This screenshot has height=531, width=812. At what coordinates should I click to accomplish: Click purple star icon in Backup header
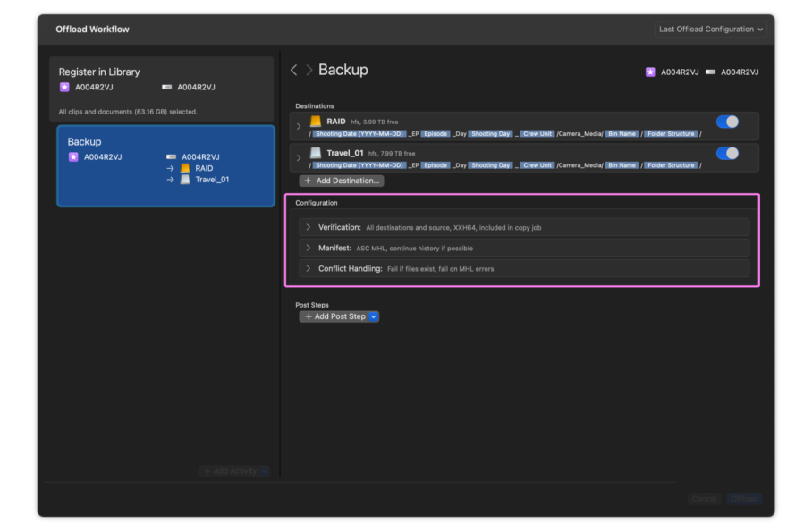pyautogui.click(x=650, y=72)
